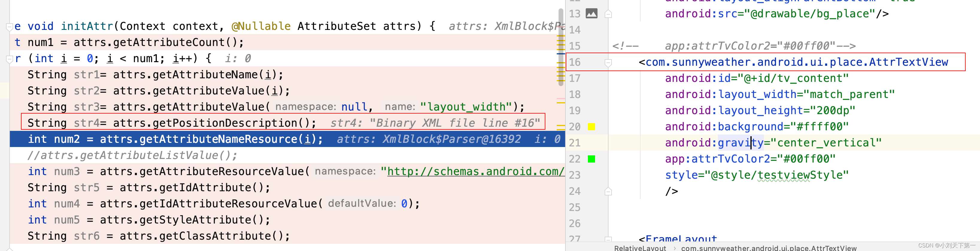This screenshot has height=251, width=980.
Task: Click the Java editor vertical scrollbar thumb
Action: coord(561,48)
